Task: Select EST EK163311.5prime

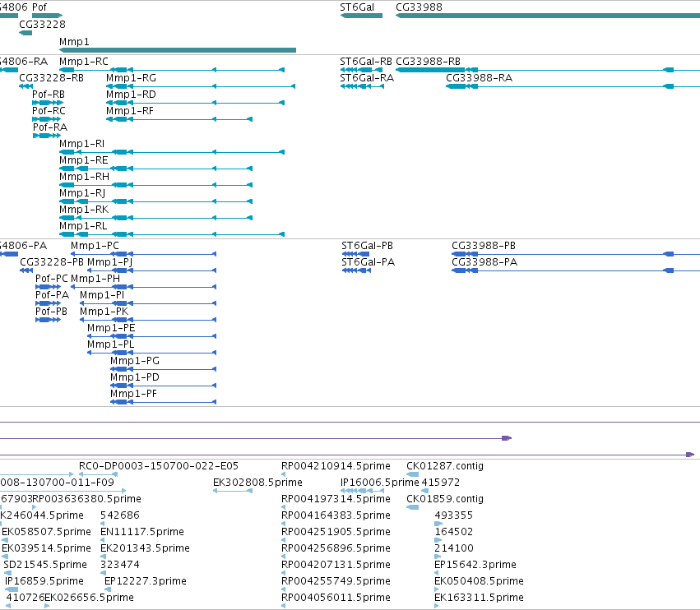Action: 479,598
